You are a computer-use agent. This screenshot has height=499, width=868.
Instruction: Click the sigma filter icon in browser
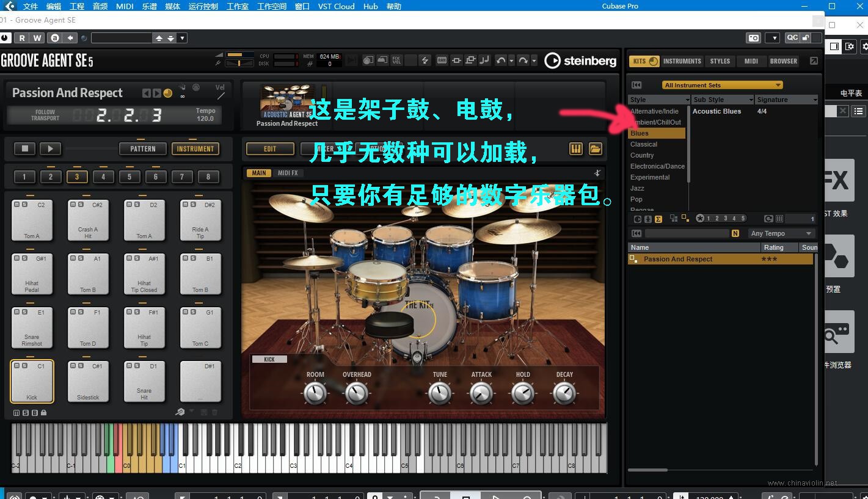click(x=658, y=219)
